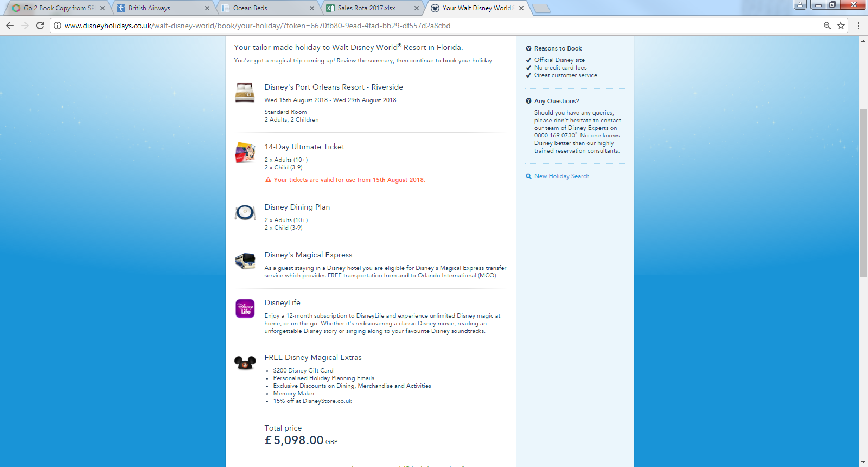
Task: Open the Chrome user profile button
Action: [800, 5]
